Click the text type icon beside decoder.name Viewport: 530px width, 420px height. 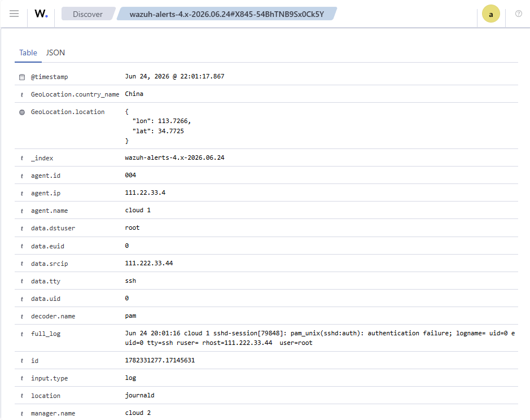[22, 317]
